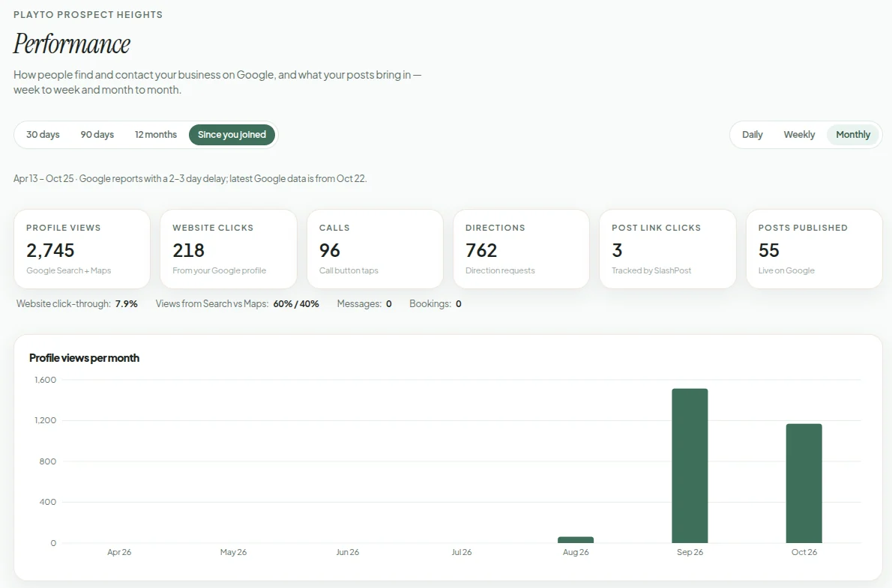Screen dimensions: 892x588
Task: Click the Bookings: 0 entry
Action: [436, 303]
